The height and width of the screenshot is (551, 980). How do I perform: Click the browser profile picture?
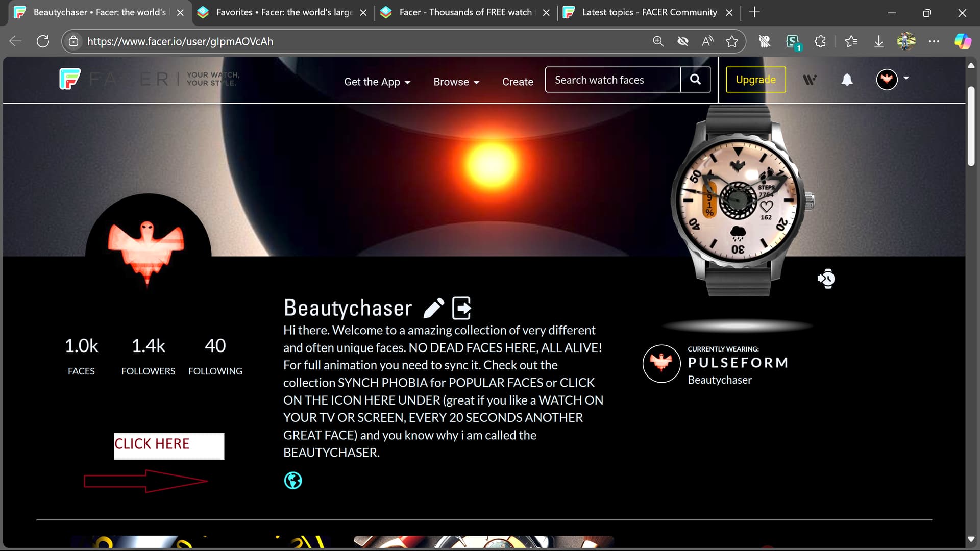[x=906, y=41]
